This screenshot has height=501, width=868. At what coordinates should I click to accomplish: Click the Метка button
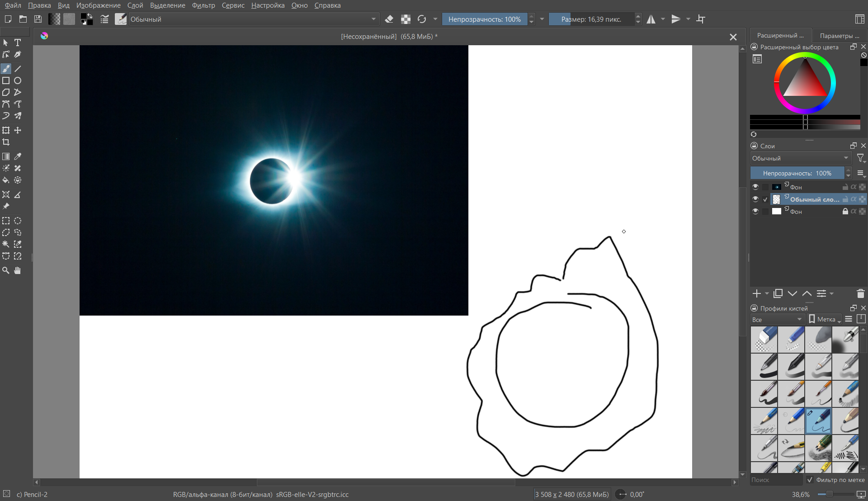pyautogui.click(x=825, y=319)
